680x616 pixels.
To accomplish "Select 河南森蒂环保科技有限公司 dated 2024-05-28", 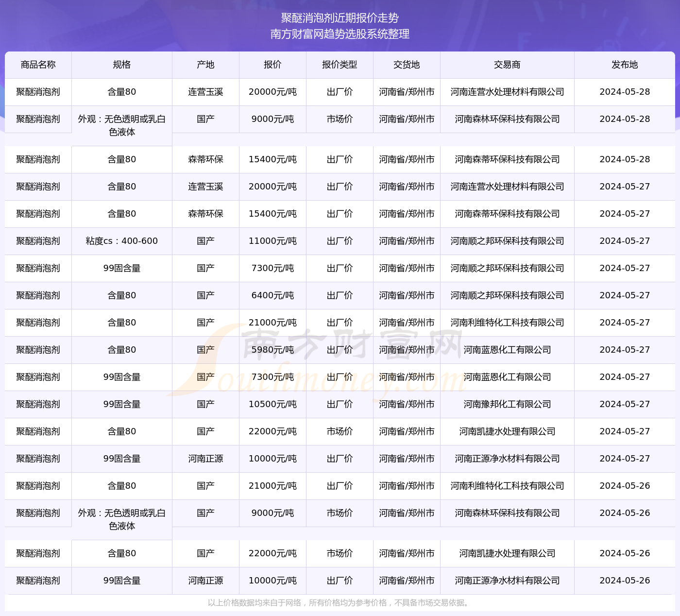I will [507, 159].
